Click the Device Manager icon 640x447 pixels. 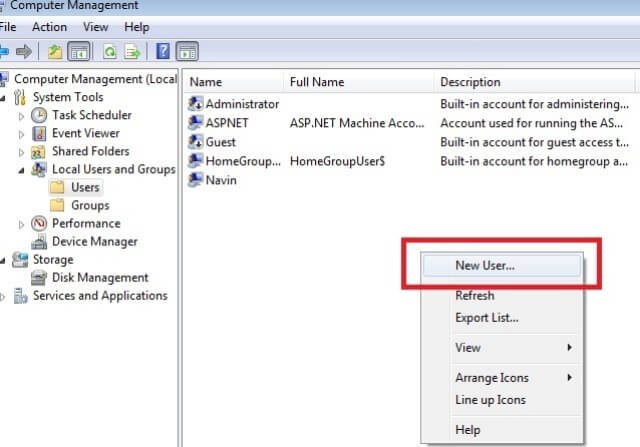(39, 242)
